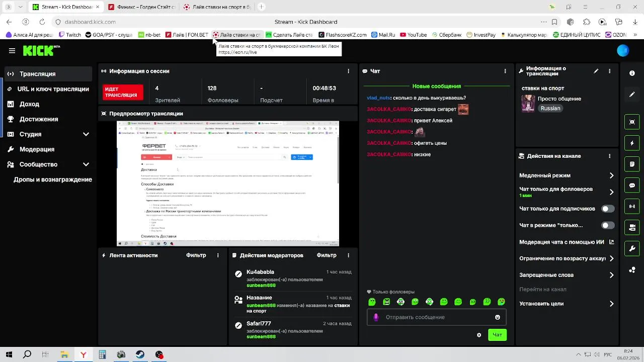
Task: Open Модерация in the sidebar
Action: pos(49,149)
